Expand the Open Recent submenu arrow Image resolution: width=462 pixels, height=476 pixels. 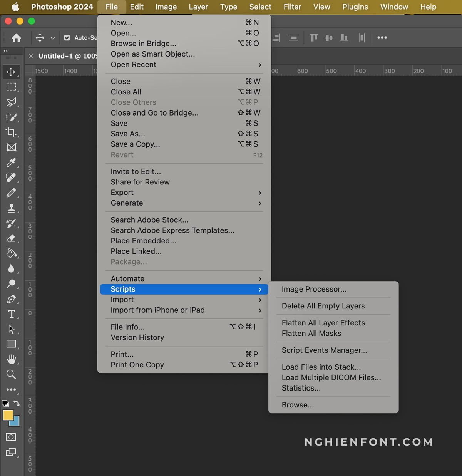point(260,65)
